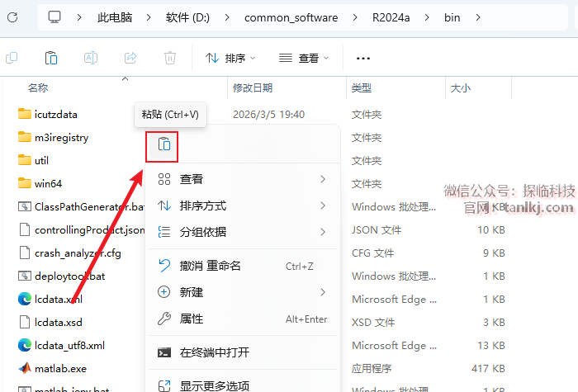Click the CFG 文件 type cell
This screenshot has width=578, height=392.
pyautogui.click(x=372, y=253)
